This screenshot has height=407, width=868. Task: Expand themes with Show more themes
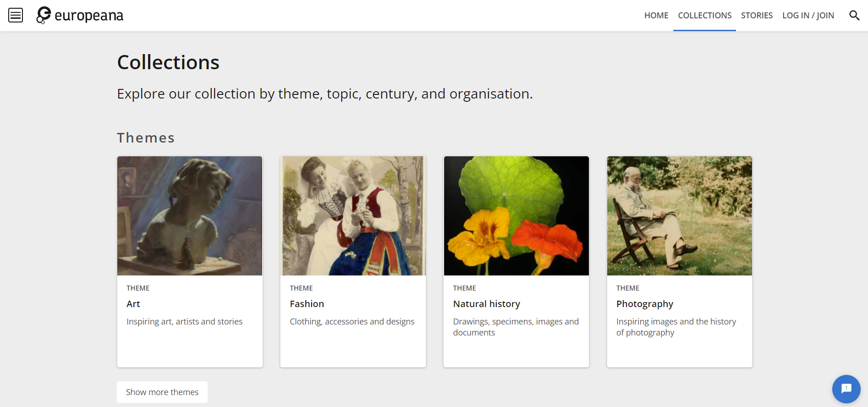click(x=162, y=392)
